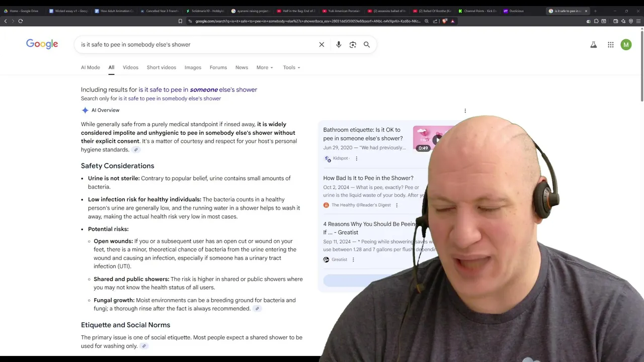The image size is (644, 362).
Task: Open 'Bathroom etiquette' Kidspot article
Action: coord(363,134)
